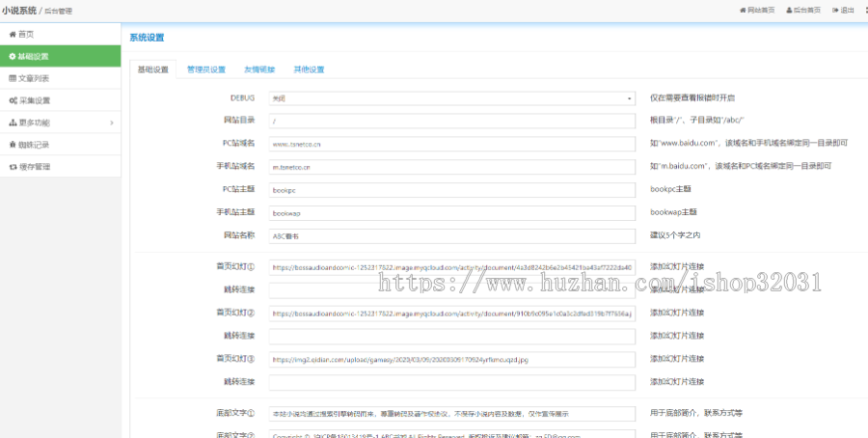Select the 基础设置 sidebar item
This screenshot has height=438, width=868.
pyautogui.click(x=61, y=57)
